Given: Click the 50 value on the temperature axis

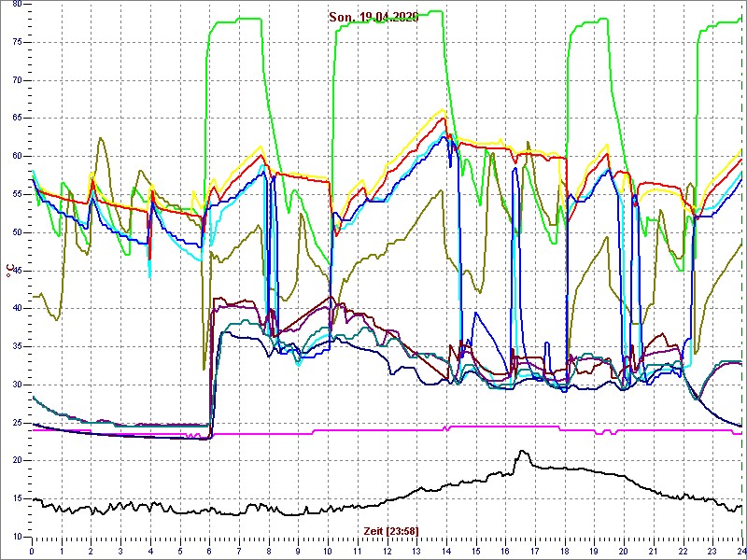Looking at the screenshot, I should pyautogui.click(x=17, y=232).
